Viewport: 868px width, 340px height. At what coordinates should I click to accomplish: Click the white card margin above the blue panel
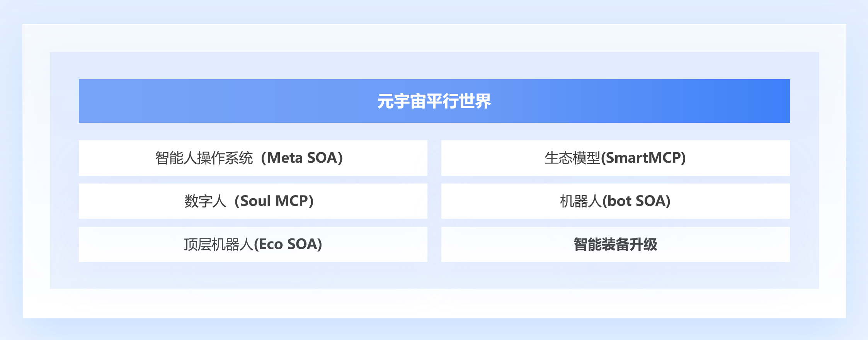[434, 38]
